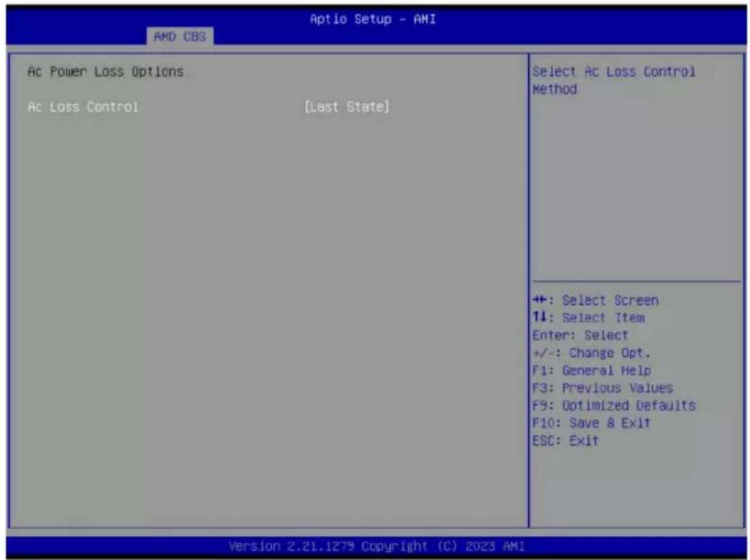Select the AMD CBS tab
Viewport: 750px width, 560px height.
pos(180,37)
